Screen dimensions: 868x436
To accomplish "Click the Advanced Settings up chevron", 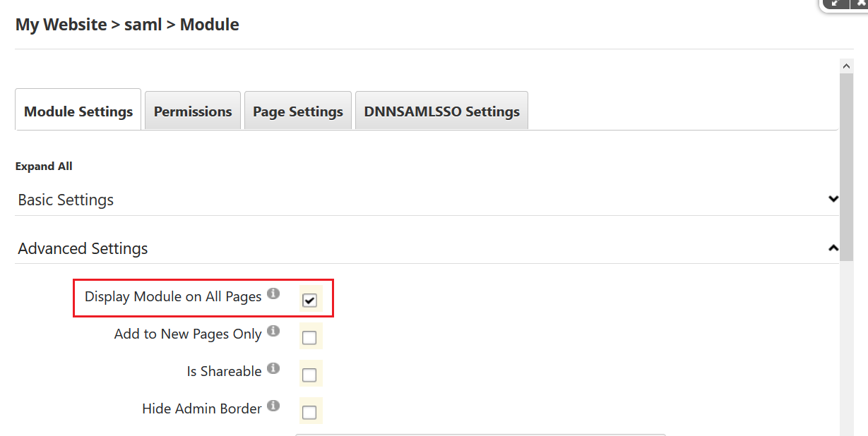I will (833, 248).
